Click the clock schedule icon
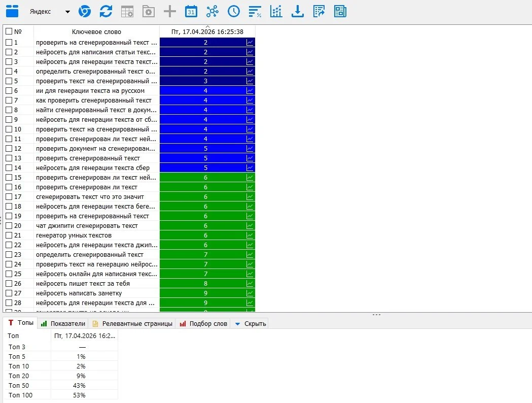This screenshot has width=532, height=403. [233, 11]
